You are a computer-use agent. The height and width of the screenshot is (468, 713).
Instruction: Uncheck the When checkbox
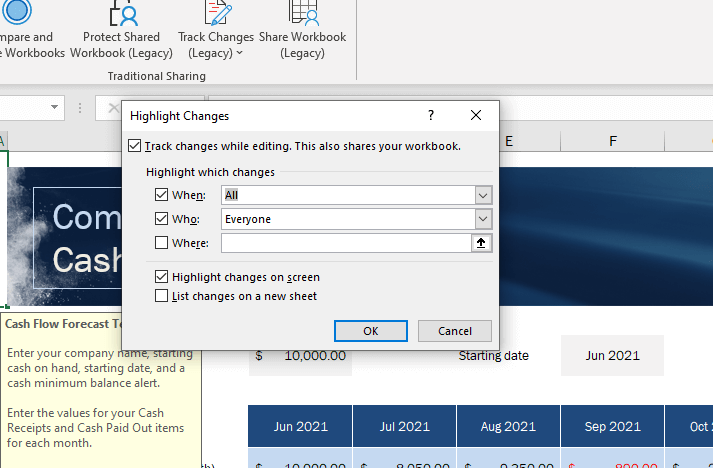point(161,195)
